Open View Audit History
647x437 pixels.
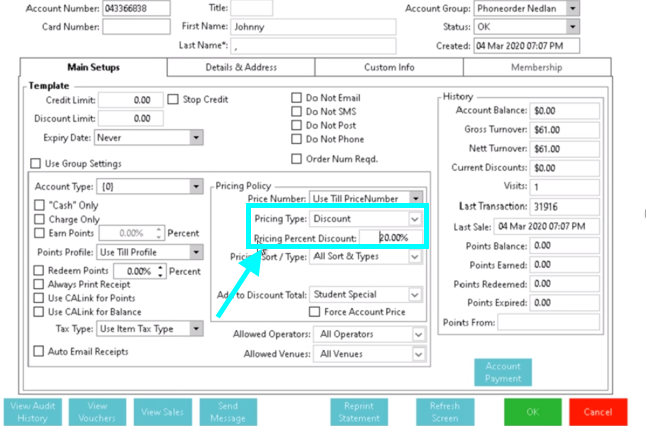point(33,412)
